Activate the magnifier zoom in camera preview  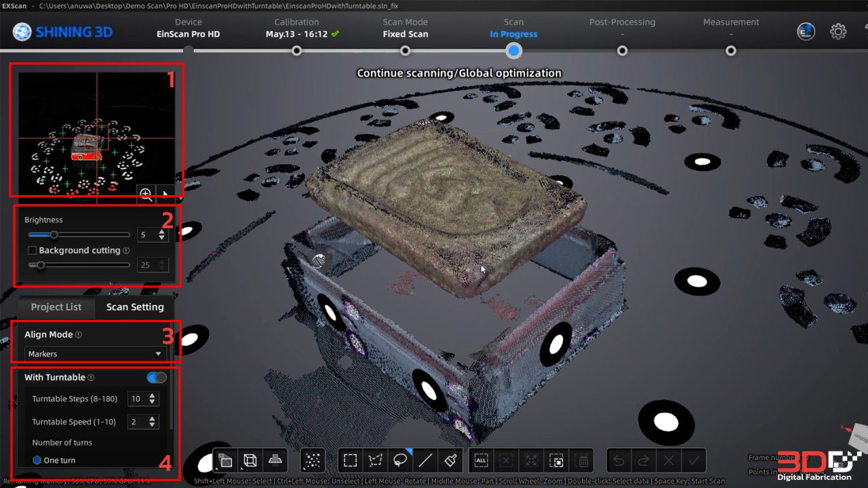tap(146, 195)
